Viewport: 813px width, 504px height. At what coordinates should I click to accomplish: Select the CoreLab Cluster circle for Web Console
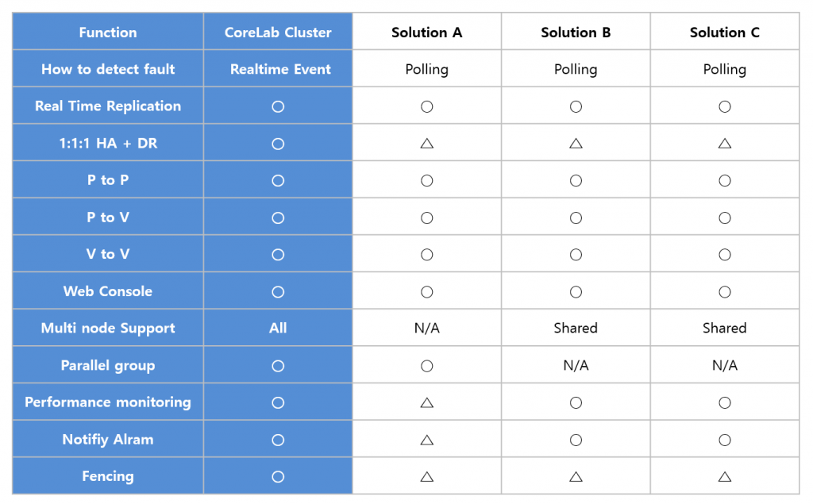[278, 292]
